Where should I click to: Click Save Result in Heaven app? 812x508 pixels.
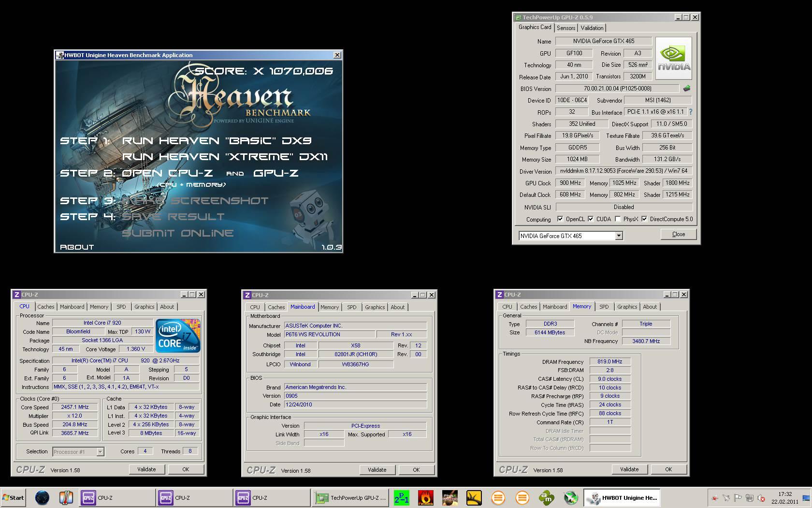tap(173, 217)
